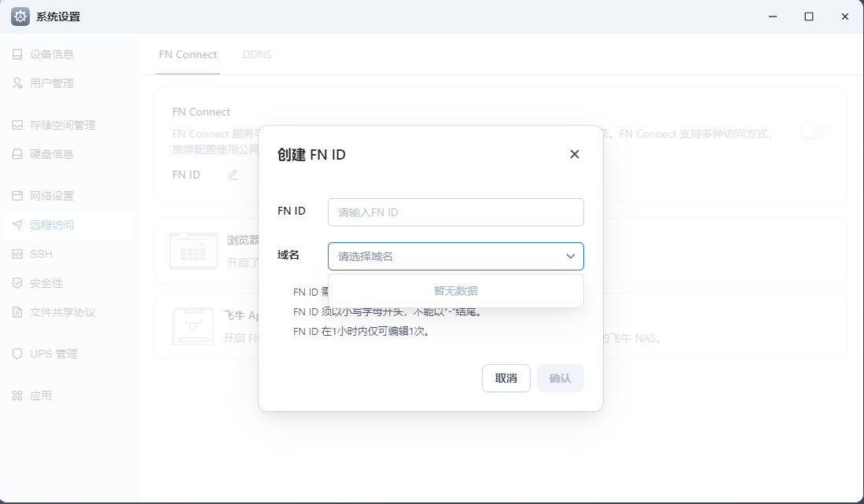864x504 pixels.
Task: Click the 取消 button
Action: pyautogui.click(x=506, y=378)
